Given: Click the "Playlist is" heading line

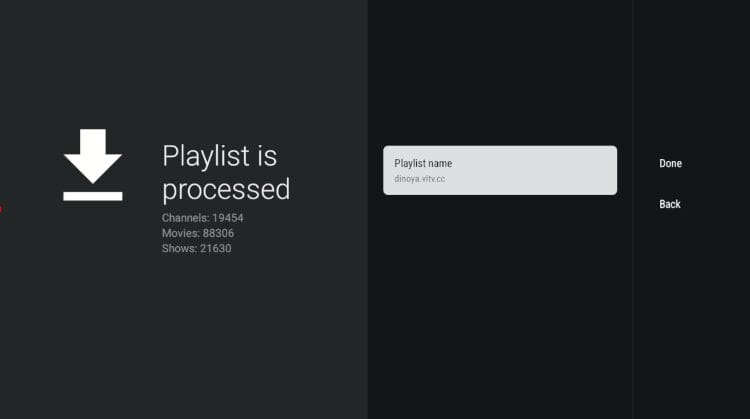Looking at the screenshot, I should 219,156.
